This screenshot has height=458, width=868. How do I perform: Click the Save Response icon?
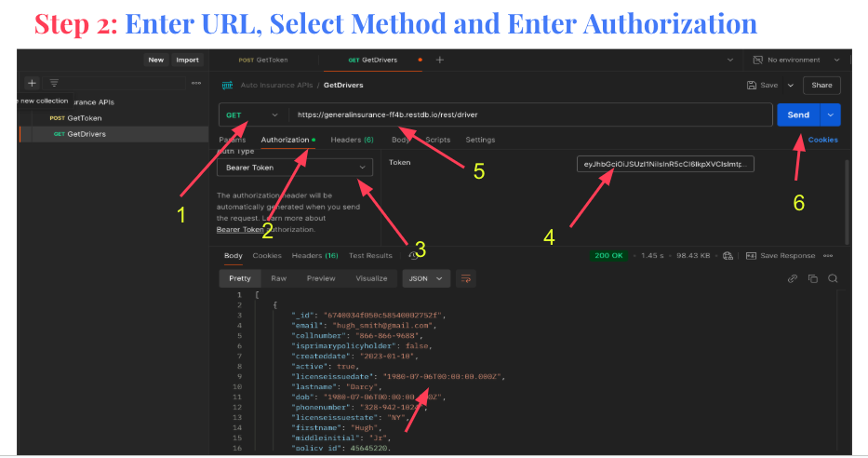(x=751, y=256)
